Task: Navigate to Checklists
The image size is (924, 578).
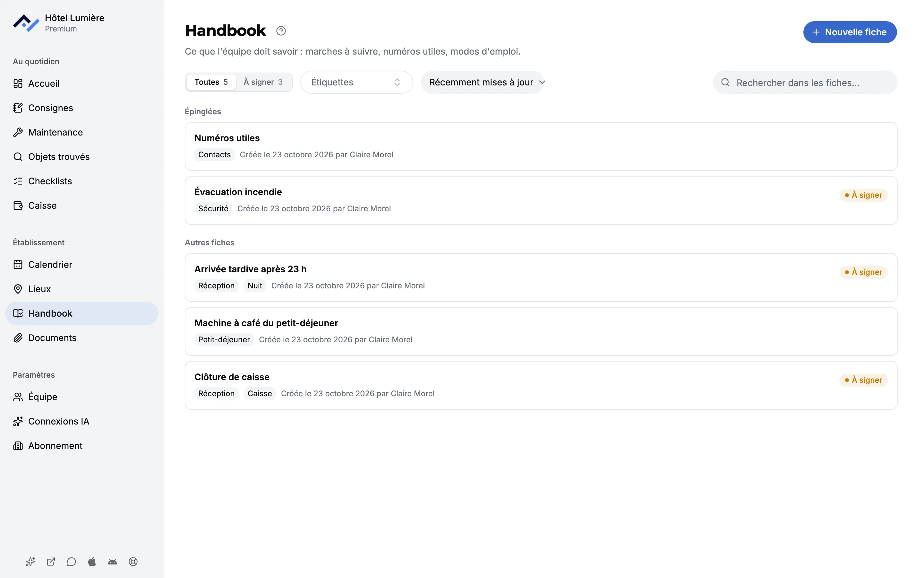Action: point(82,181)
